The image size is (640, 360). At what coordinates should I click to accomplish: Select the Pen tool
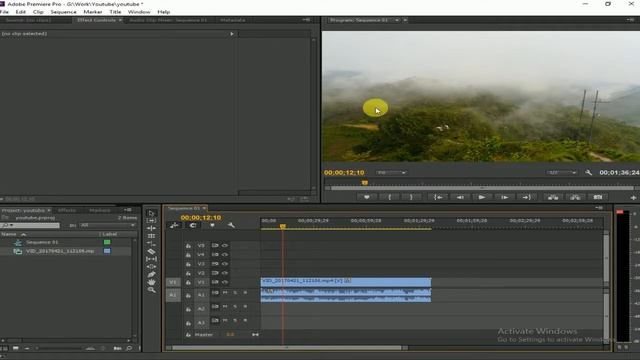[151, 274]
